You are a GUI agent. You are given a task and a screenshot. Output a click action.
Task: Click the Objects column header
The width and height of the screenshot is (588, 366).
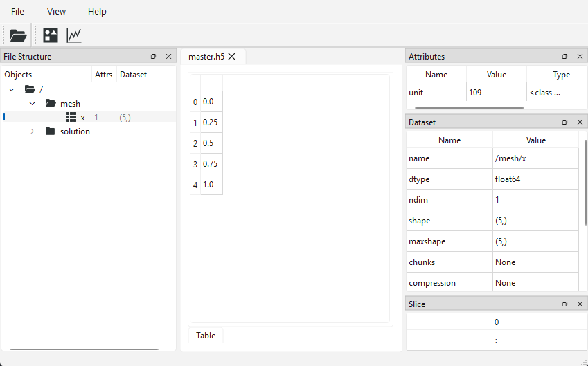[x=47, y=75]
